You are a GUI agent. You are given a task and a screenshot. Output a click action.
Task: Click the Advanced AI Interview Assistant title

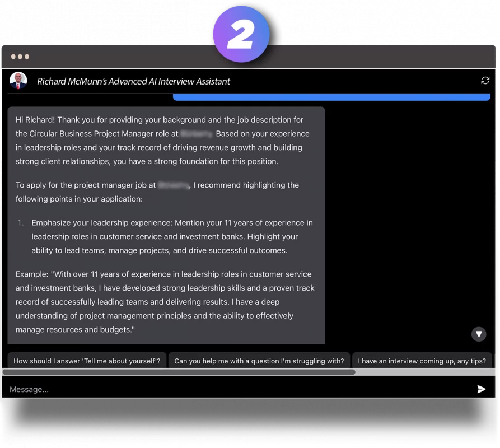(x=133, y=81)
